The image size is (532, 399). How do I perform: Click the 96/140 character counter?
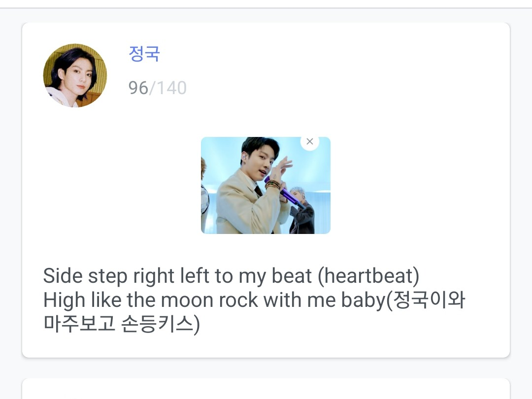point(157,88)
